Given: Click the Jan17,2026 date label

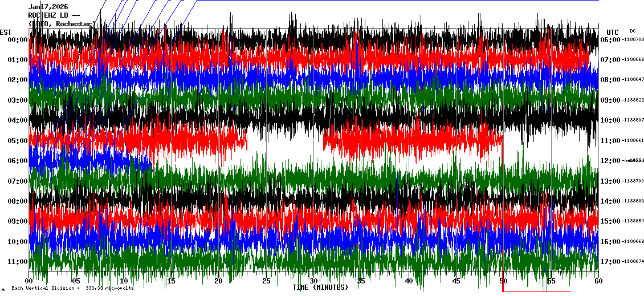Looking at the screenshot, I should (x=48, y=7).
